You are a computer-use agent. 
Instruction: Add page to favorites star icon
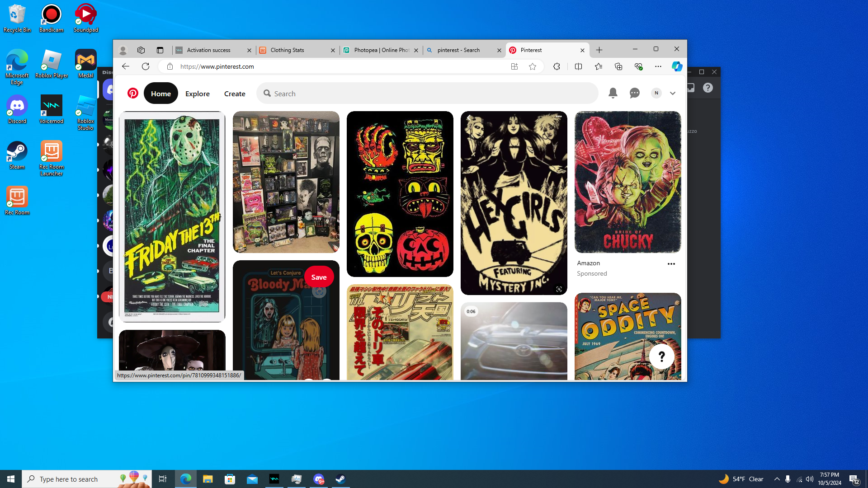click(x=533, y=66)
